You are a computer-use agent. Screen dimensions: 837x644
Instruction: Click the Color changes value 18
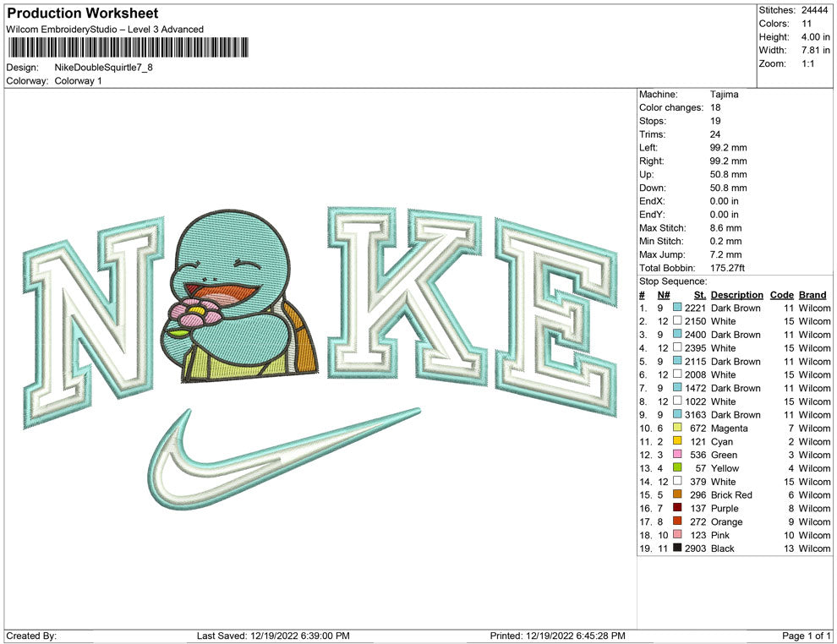pyautogui.click(x=715, y=108)
